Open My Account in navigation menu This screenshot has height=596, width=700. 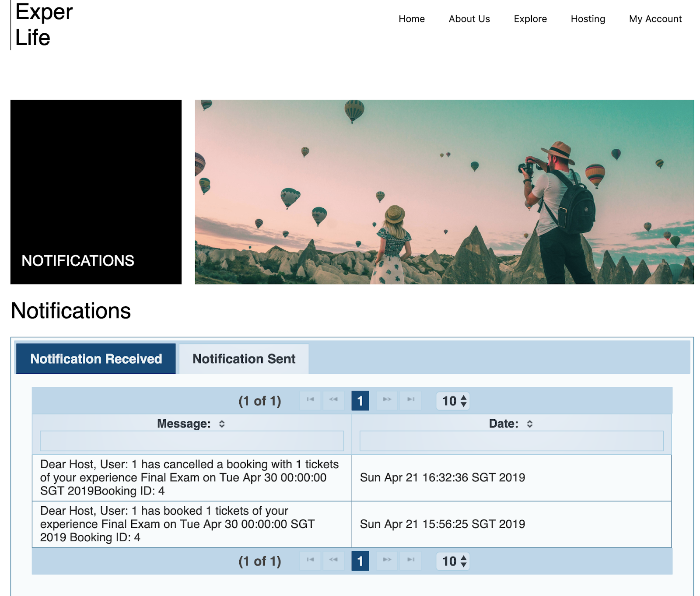pyautogui.click(x=655, y=19)
